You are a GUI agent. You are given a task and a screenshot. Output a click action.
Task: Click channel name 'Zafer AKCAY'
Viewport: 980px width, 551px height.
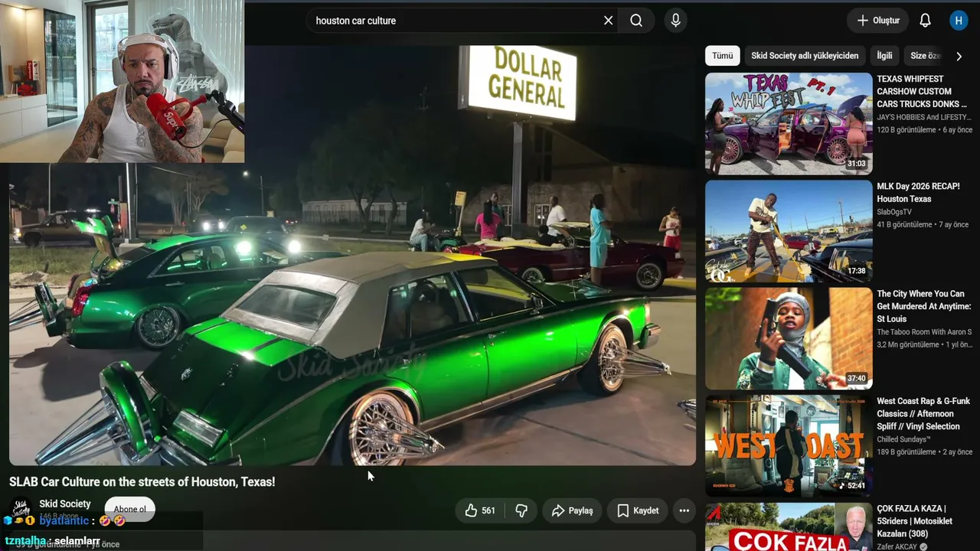[897, 547]
